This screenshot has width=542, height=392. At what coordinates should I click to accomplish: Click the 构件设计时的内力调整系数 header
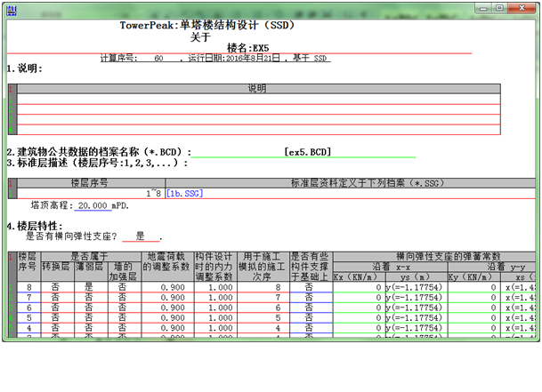coord(215,267)
